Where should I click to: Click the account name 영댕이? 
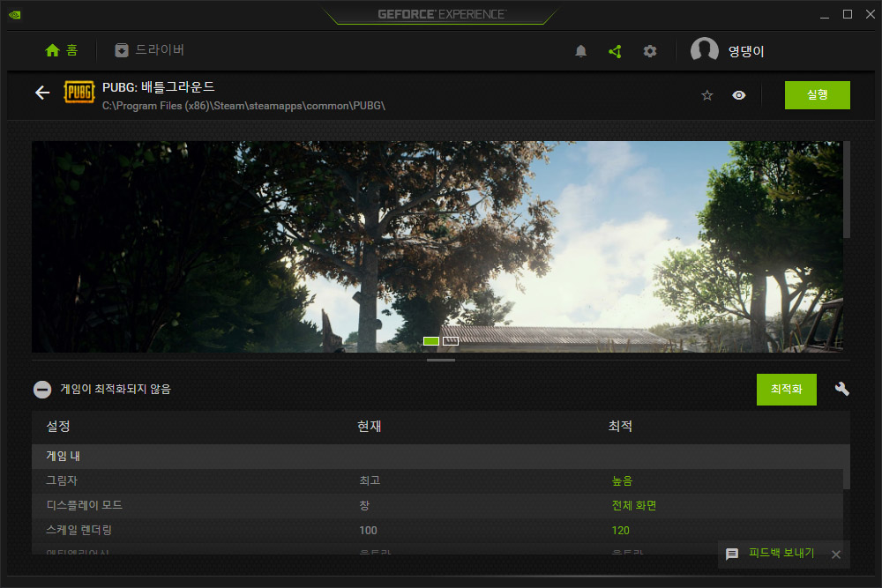tap(746, 51)
